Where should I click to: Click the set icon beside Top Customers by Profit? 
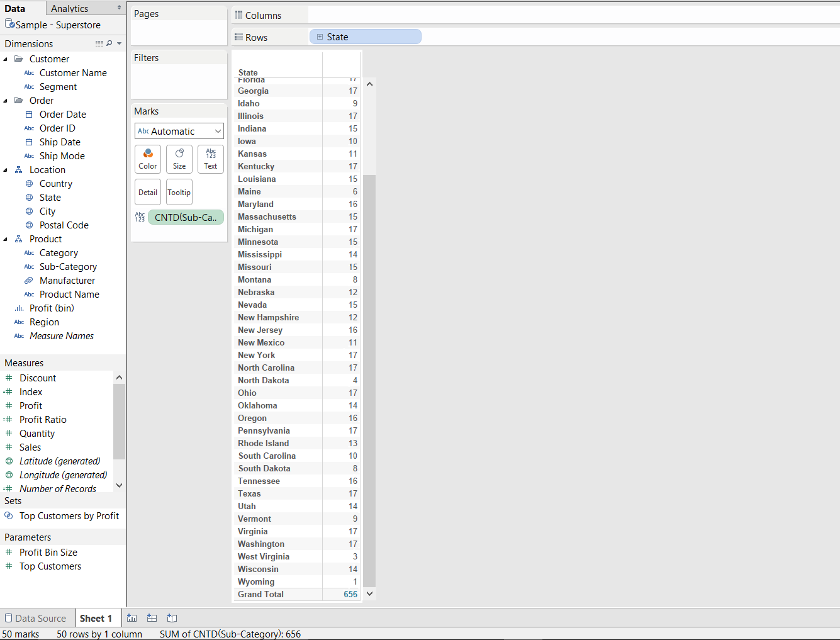tap(9, 515)
